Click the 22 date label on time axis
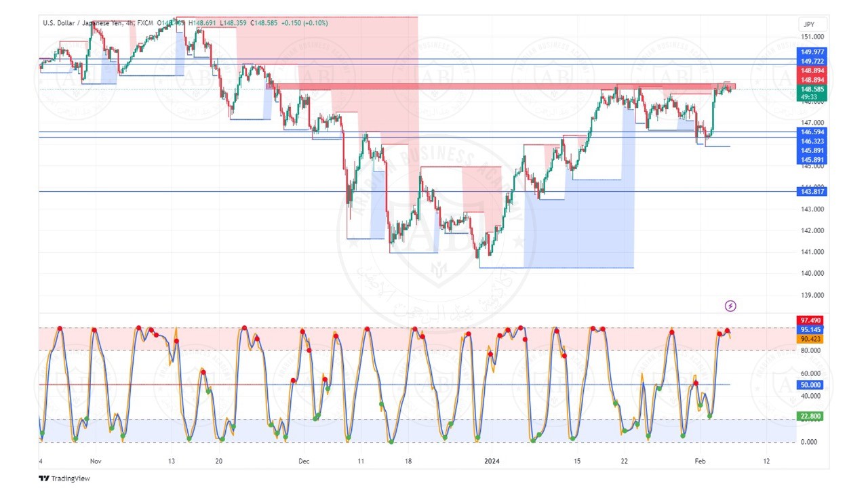 click(x=624, y=461)
